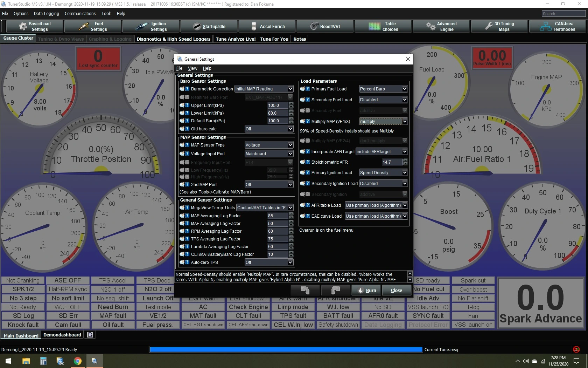Click the Burn button

tap(366, 290)
